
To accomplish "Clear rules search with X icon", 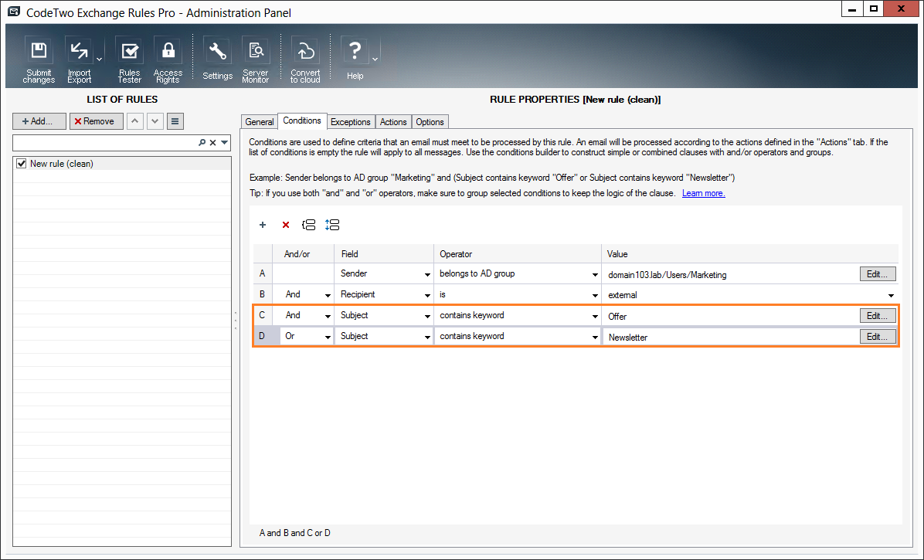I will pos(213,142).
